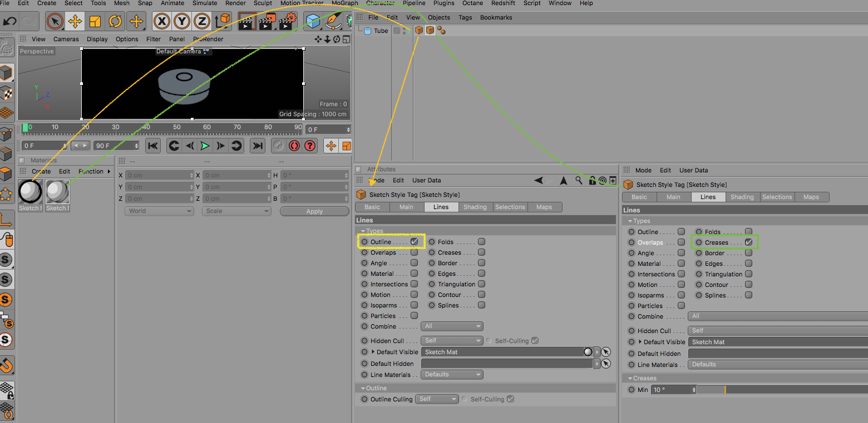868x423 pixels.
Task: Toggle the Z axis lock icon
Action: 202,22
